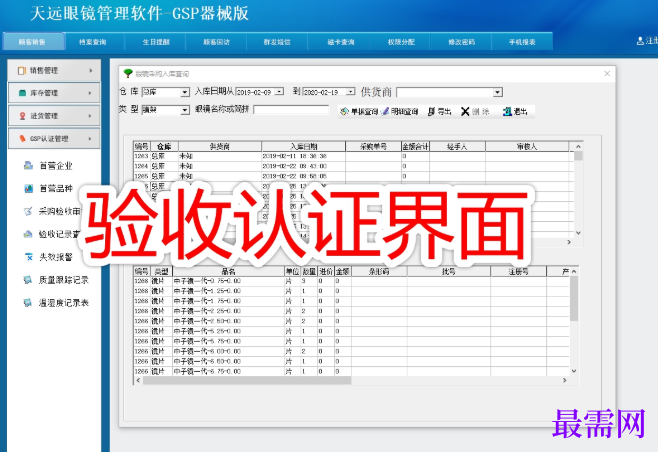The width and height of the screenshot is (664, 455).
Task: Open the 验收记录 item in the sidebar
Action: coord(52,234)
